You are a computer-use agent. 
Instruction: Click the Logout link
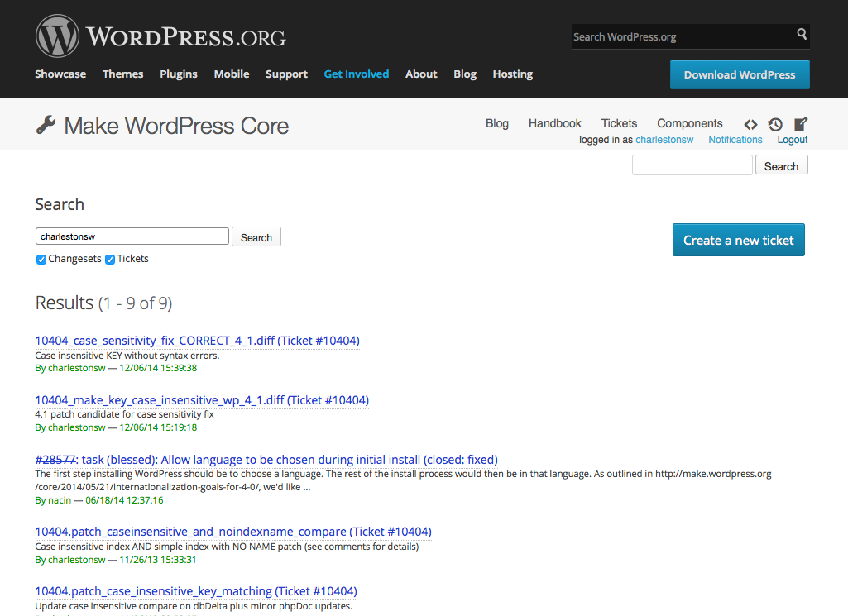792,140
